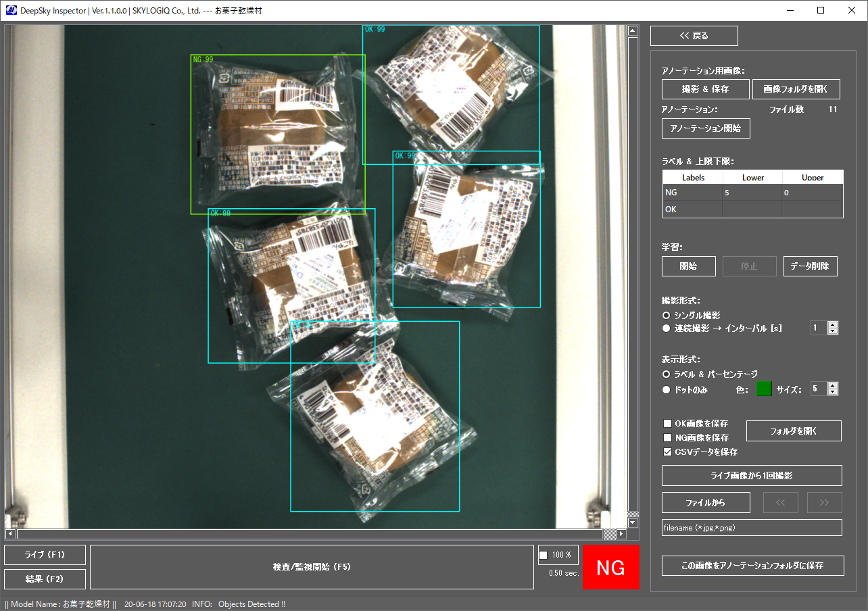This screenshot has width=868, height=611.
Task: Click the >> next file button
Action: click(824, 503)
